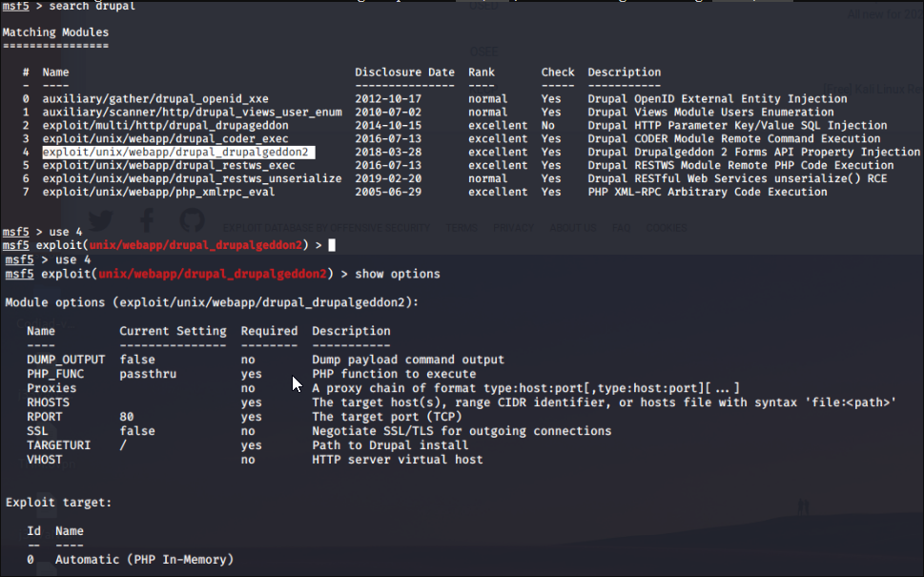The width and height of the screenshot is (924, 577).
Task: Click the 'search drupal' command text
Action: [x=92, y=6]
